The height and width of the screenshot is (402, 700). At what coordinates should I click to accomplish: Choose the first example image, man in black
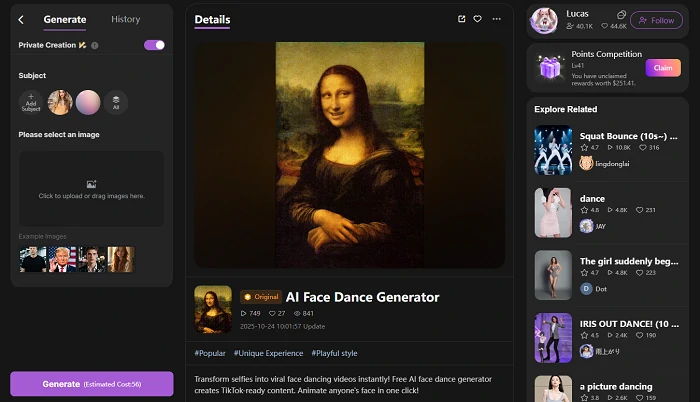(x=33, y=260)
